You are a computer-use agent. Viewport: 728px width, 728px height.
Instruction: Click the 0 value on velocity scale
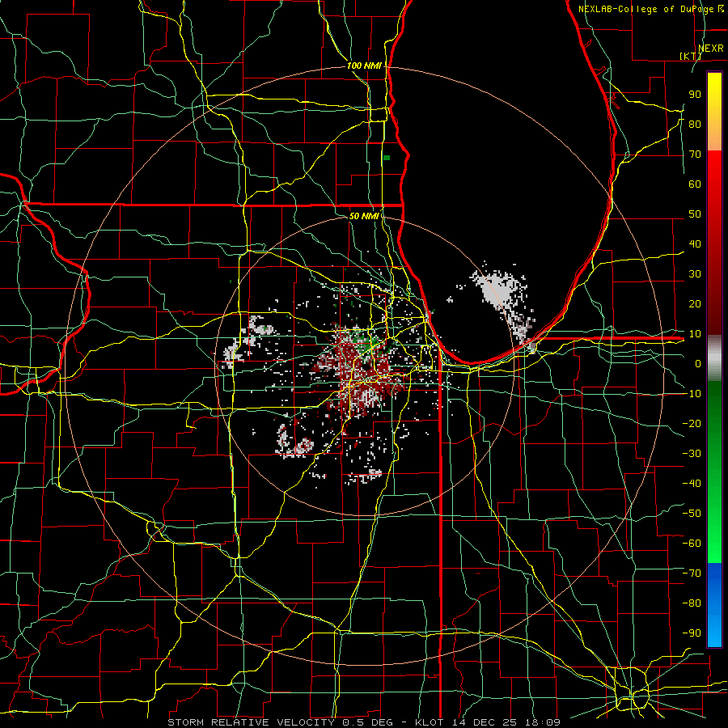(x=698, y=363)
